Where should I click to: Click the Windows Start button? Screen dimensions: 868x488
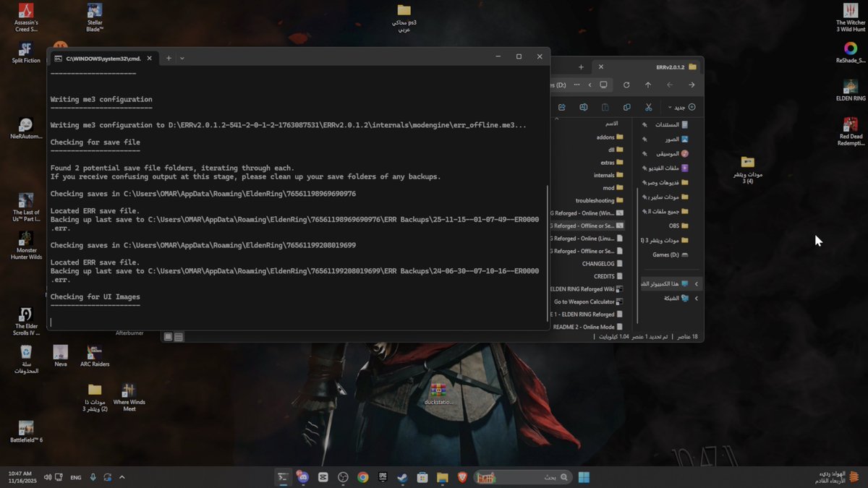pos(584,477)
